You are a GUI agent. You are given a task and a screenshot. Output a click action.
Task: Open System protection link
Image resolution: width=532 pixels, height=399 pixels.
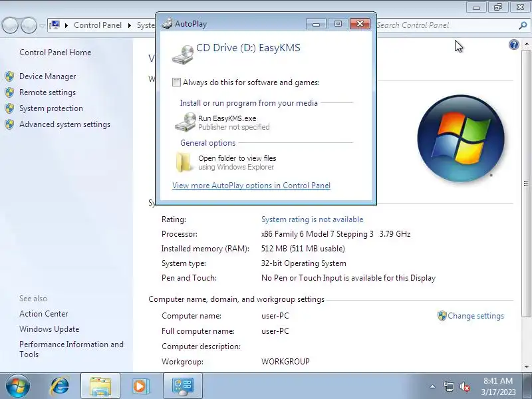(x=51, y=108)
